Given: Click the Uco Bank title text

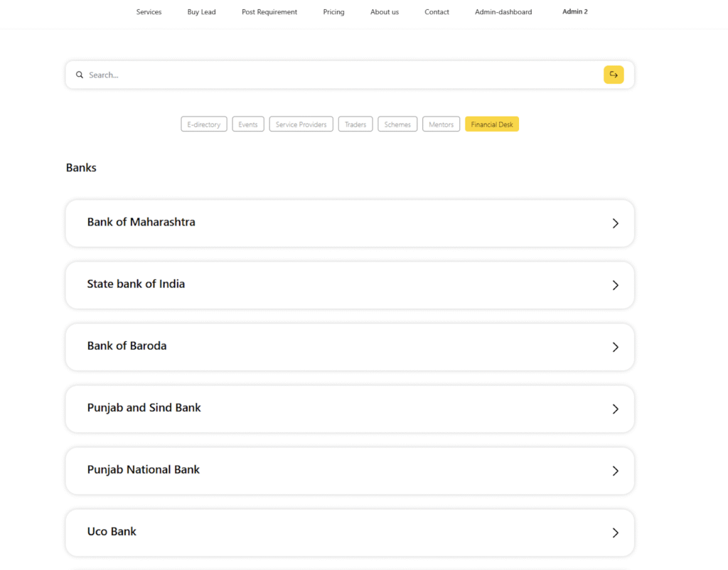Looking at the screenshot, I should click(112, 532).
